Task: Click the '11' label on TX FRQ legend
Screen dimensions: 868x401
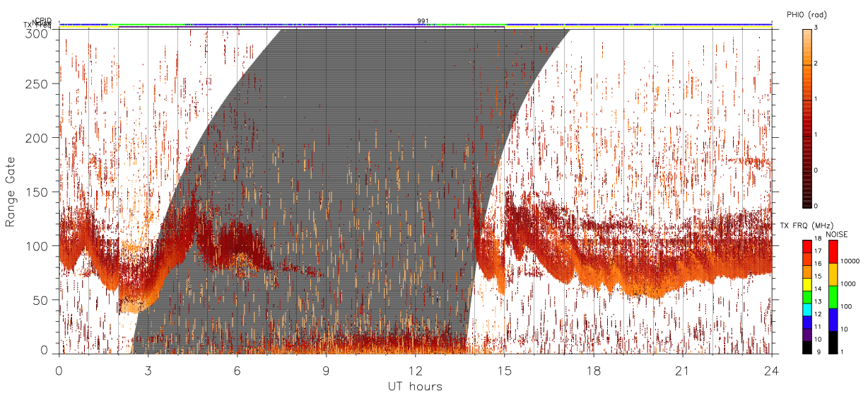Action: pos(817,326)
